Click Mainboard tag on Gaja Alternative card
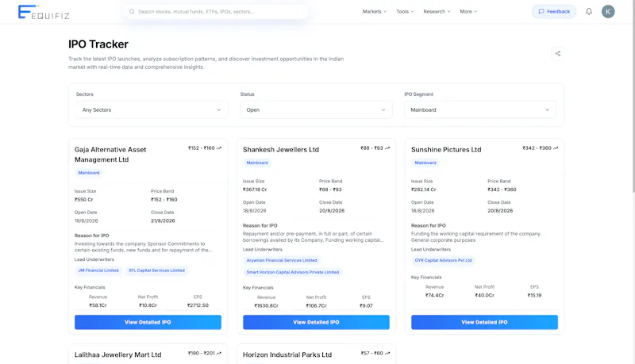This screenshot has width=635, height=364. pyautogui.click(x=89, y=173)
